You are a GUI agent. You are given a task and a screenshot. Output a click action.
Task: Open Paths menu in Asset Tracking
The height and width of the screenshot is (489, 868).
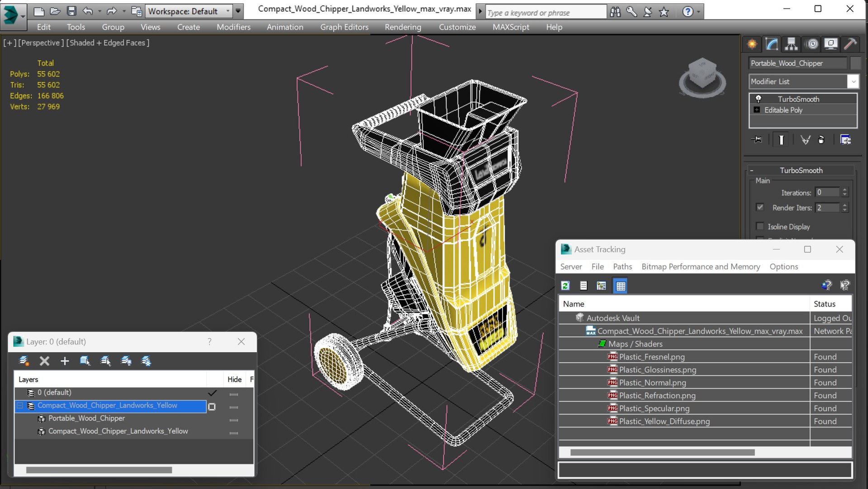pyautogui.click(x=622, y=267)
